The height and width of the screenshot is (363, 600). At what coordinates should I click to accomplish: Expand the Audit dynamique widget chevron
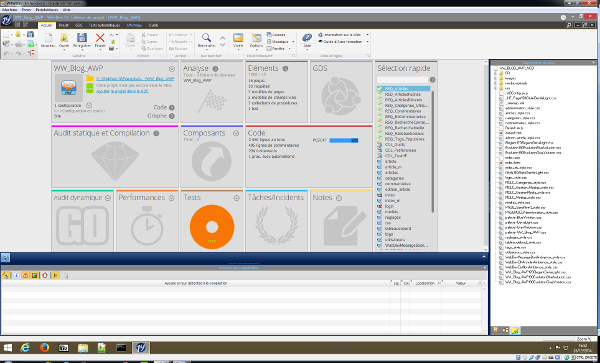[108, 198]
